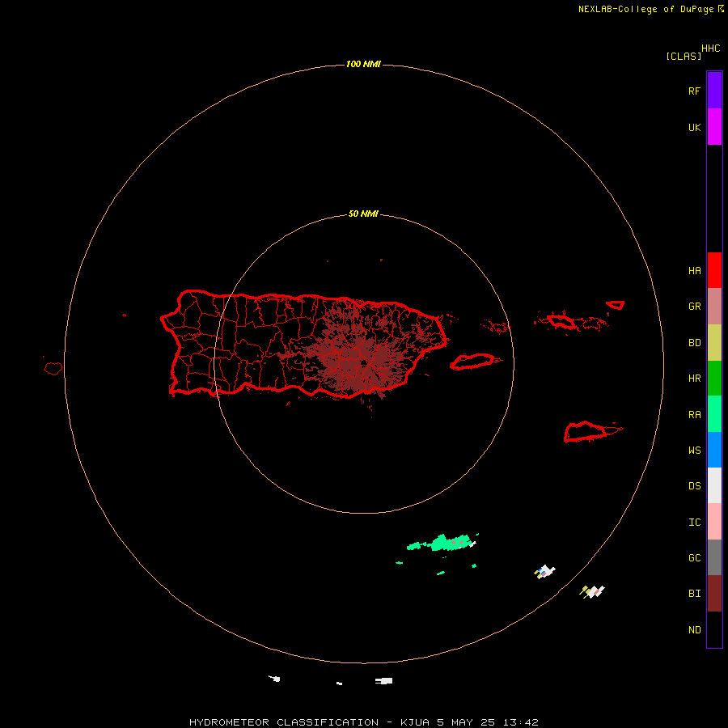Click the white rectangular echo at bottom center

tap(384, 680)
